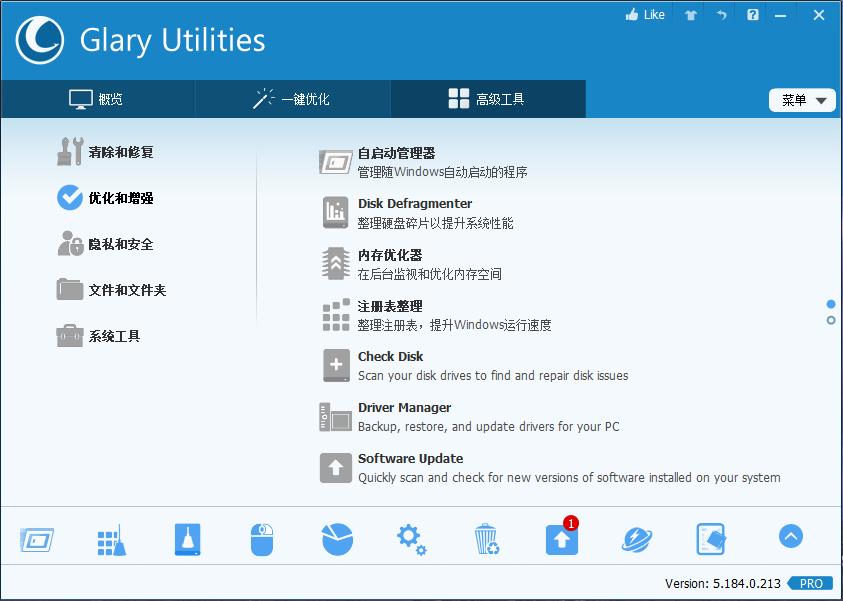Open the 注册表整理 tool link
843x601 pixels.
tap(390, 306)
